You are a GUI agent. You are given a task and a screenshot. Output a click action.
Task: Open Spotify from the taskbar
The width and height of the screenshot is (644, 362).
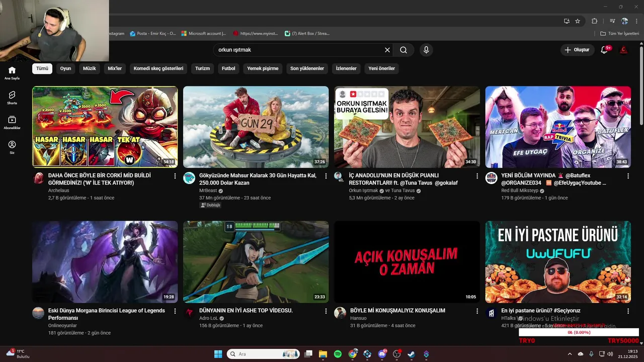tap(338, 354)
